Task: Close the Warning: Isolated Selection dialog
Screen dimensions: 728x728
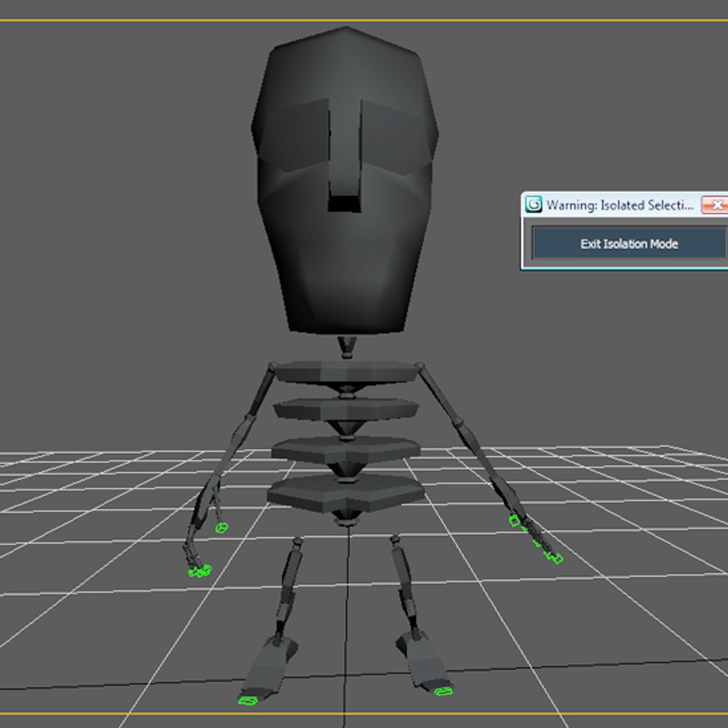Action: coord(715,204)
